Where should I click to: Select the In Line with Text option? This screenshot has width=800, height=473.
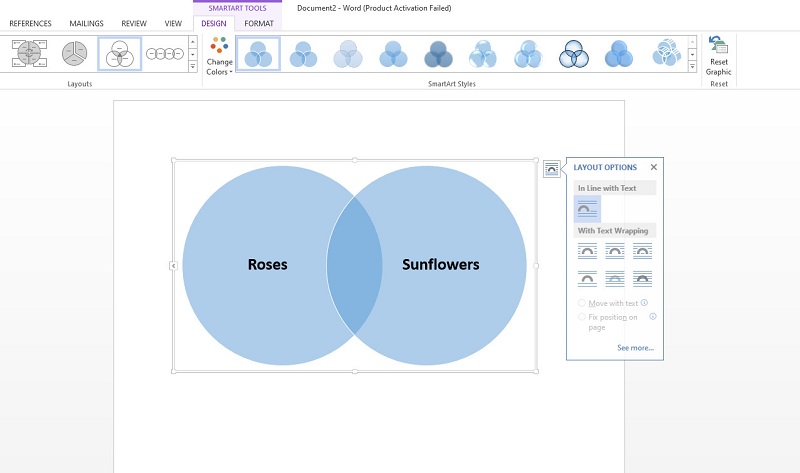[587, 209]
